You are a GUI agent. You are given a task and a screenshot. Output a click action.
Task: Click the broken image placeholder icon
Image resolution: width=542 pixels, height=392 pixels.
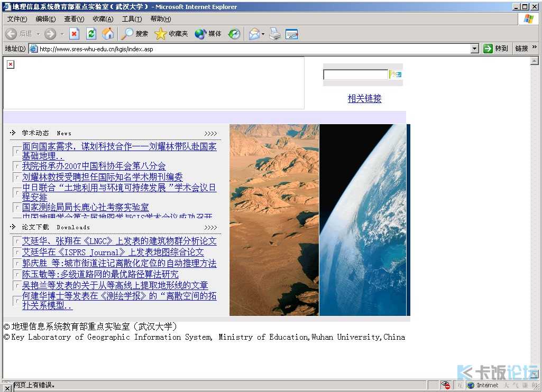coord(11,64)
